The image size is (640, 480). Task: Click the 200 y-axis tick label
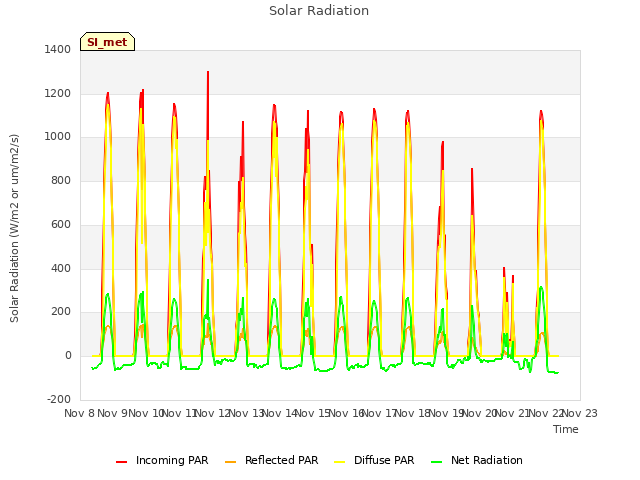[x=61, y=312]
